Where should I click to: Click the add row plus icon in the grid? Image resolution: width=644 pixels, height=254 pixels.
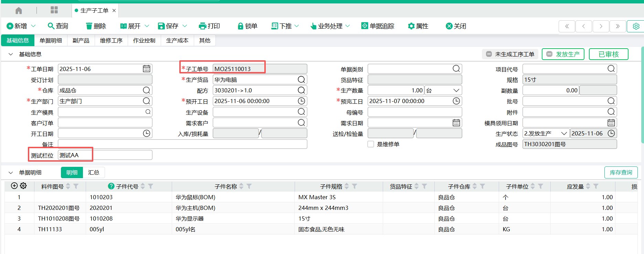tap(14, 186)
